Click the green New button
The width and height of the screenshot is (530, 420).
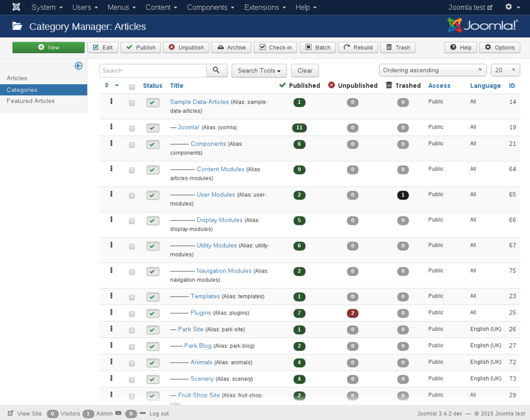pyautogui.click(x=48, y=48)
